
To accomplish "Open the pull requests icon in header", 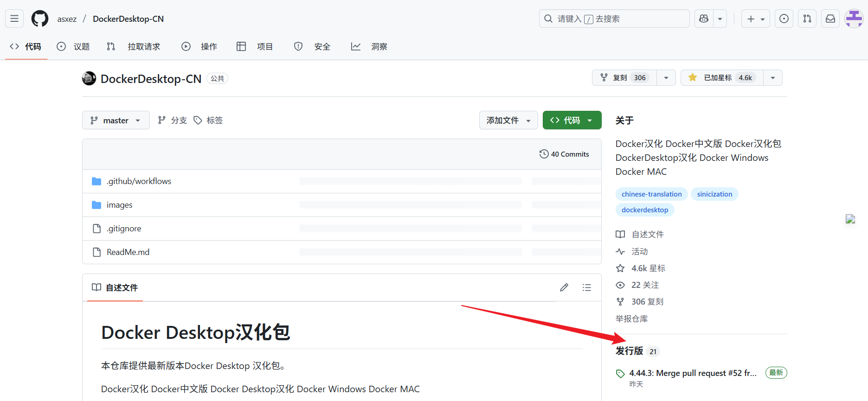I will [807, 19].
